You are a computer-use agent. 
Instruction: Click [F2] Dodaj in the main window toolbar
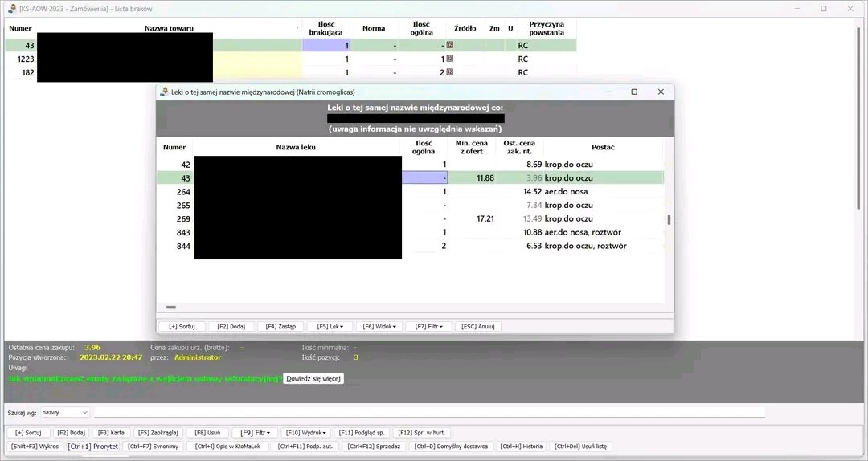71,433
